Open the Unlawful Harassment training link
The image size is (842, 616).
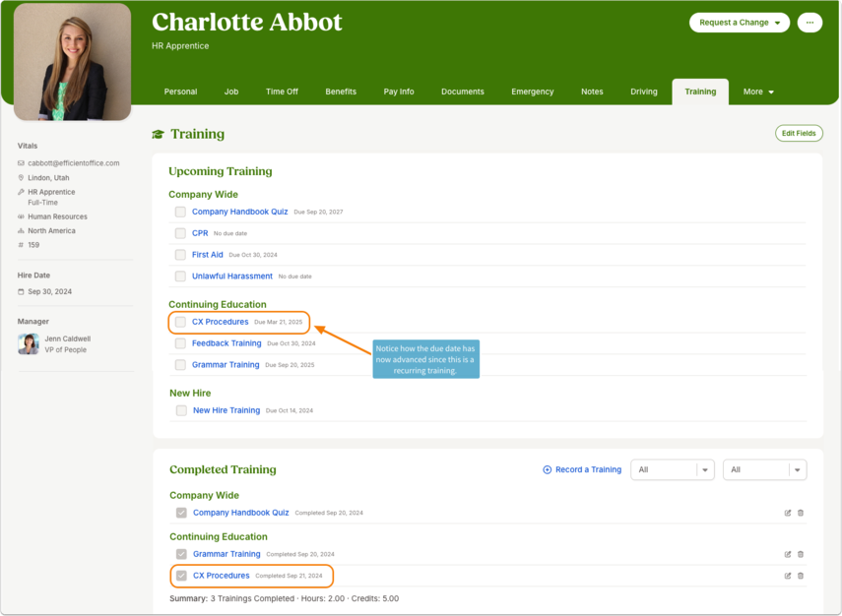[x=232, y=277]
